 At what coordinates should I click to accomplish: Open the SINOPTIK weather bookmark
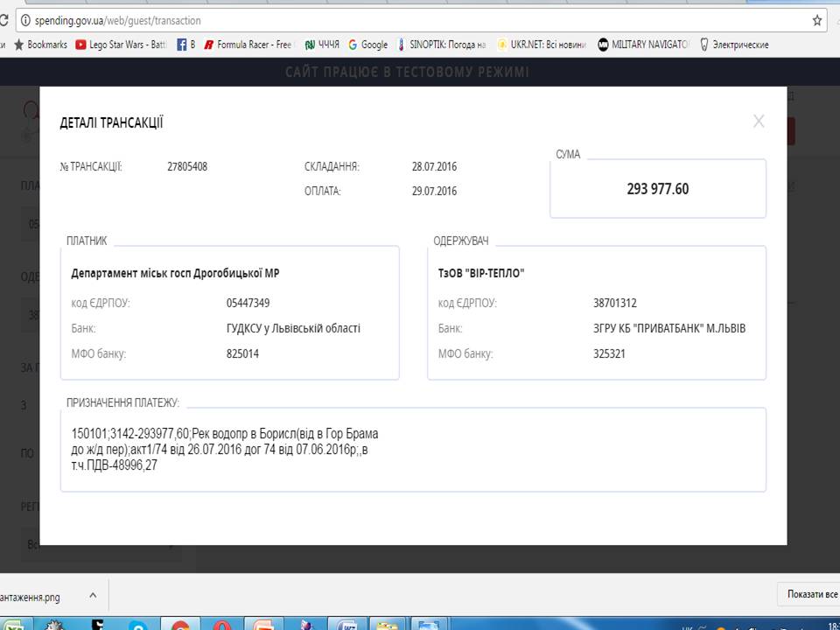pyautogui.click(x=442, y=45)
